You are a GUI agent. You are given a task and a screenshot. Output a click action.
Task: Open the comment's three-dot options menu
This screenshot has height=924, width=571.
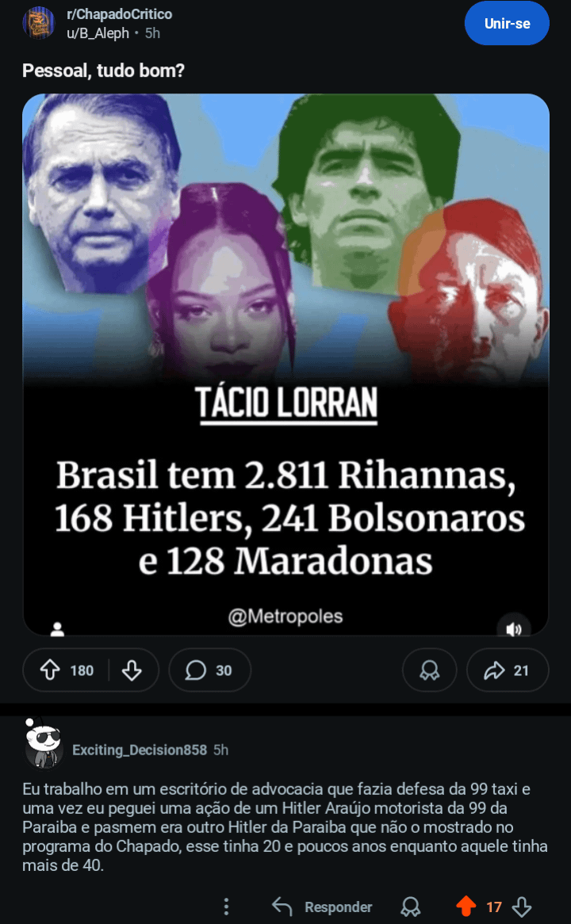click(x=226, y=907)
